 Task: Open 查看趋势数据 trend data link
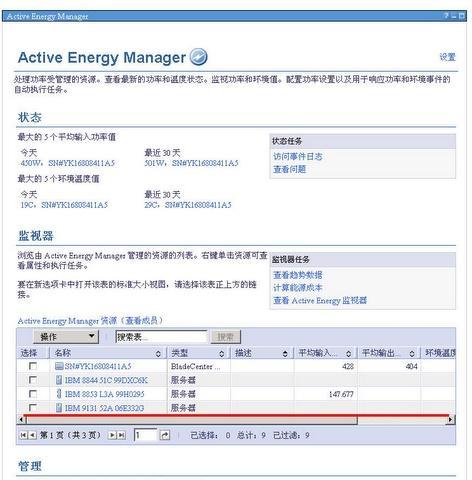point(298,275)
